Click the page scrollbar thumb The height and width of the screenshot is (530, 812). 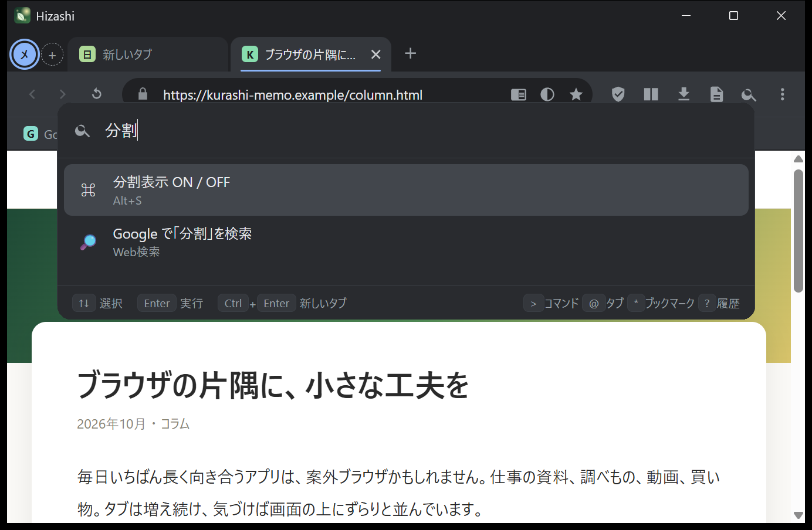(x=798, y=231)
